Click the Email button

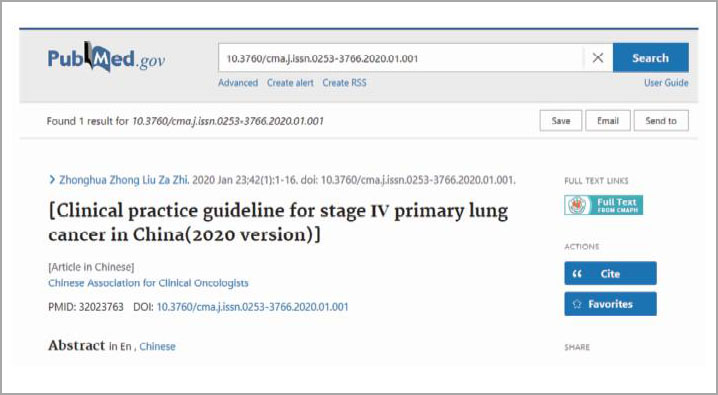pos(608,121)
